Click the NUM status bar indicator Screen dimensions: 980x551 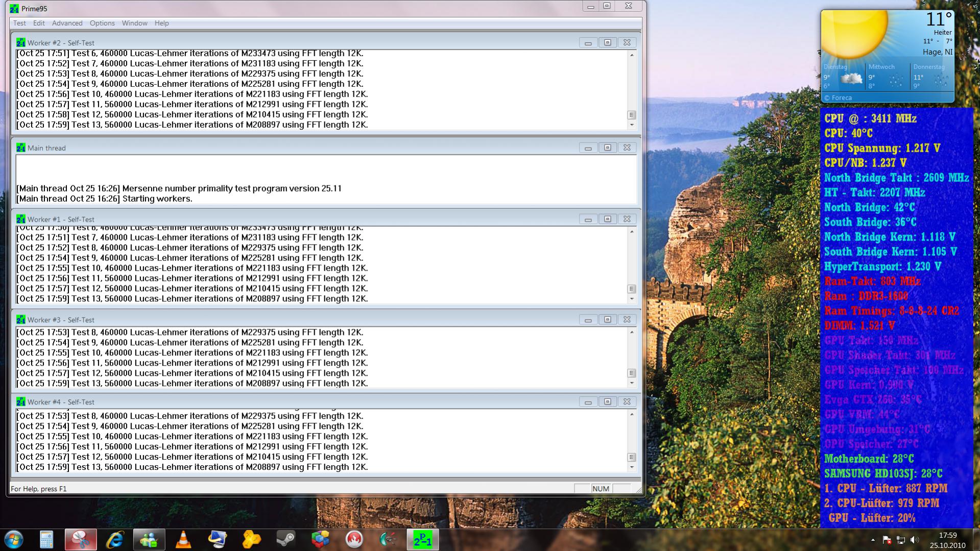pyautogui.click(x=601, y=489)
